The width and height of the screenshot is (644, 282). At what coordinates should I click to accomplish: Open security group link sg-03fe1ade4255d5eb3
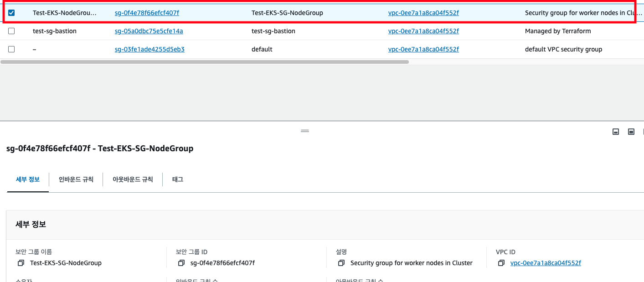149,49
